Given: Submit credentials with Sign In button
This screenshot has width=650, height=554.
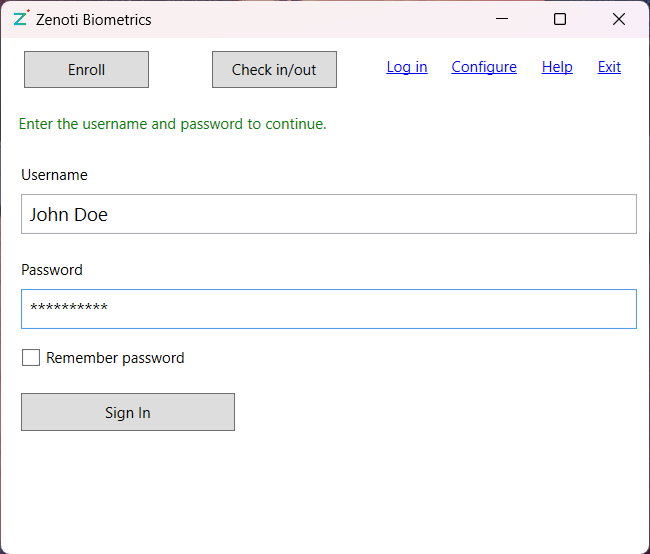Looking at the screenshot, I should coord(128,412).
